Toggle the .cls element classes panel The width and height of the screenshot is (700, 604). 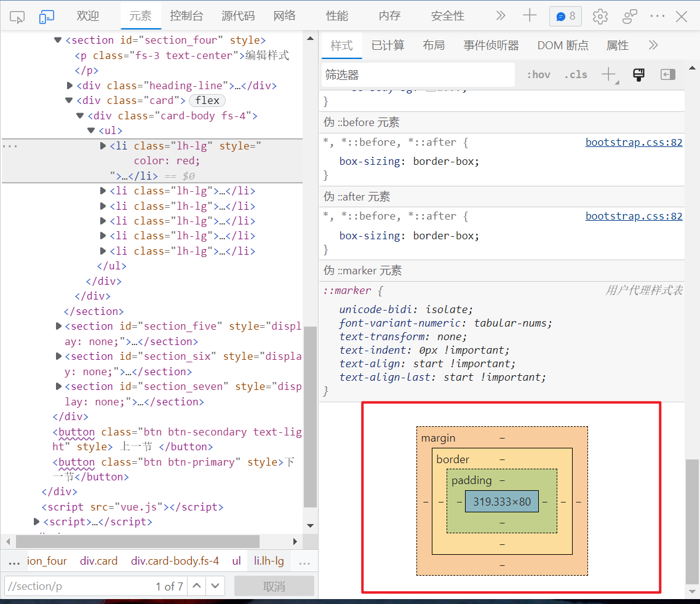(576, 74)
